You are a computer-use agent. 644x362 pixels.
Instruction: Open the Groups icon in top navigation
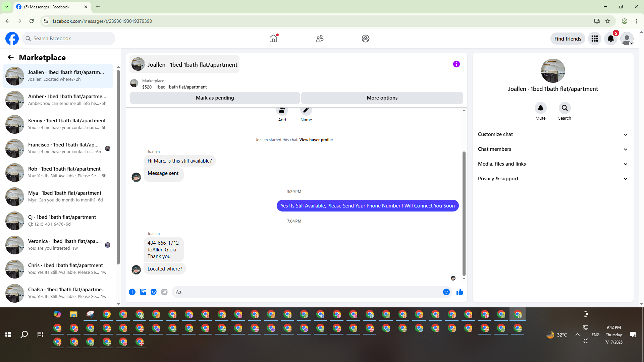366,39
